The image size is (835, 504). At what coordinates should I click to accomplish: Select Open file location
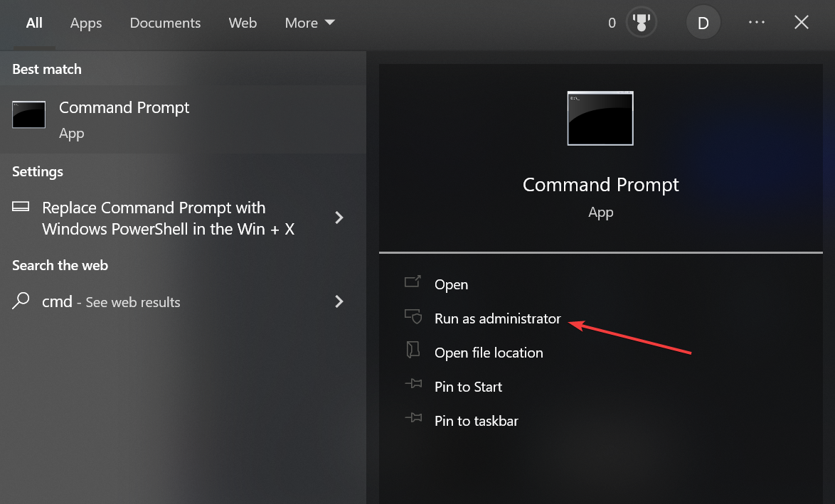click(489, 353)
